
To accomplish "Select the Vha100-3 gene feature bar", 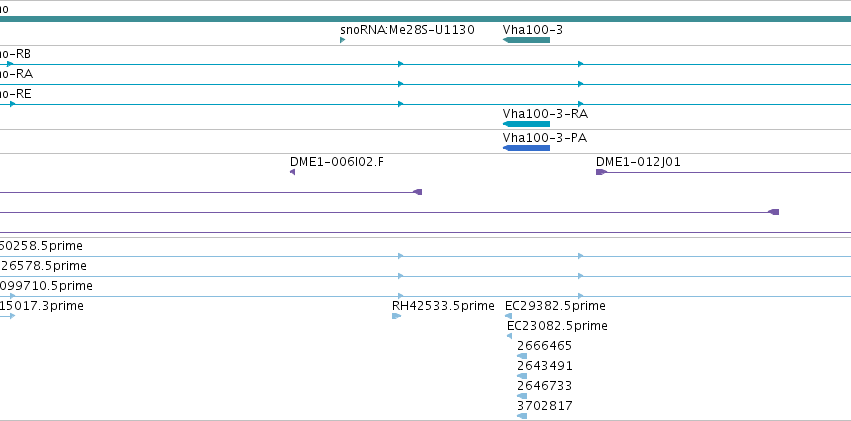I will point(526,40).
